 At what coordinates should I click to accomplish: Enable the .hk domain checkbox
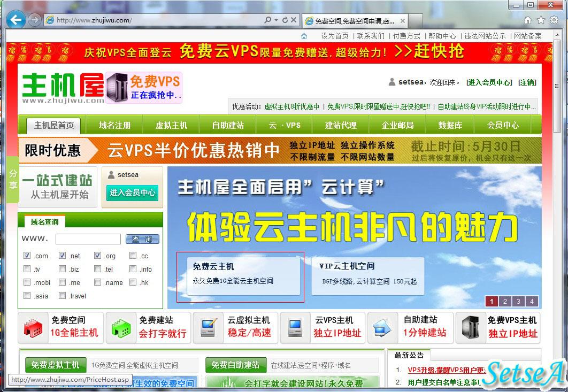click(133, 282)
